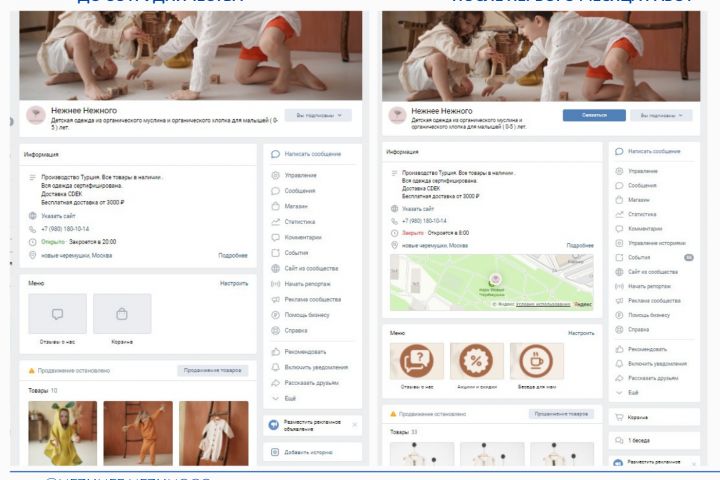Toggle 'Включить уведомления' bell on left page
This screenshot has height=480, width=720.
[x=276, y=367]
